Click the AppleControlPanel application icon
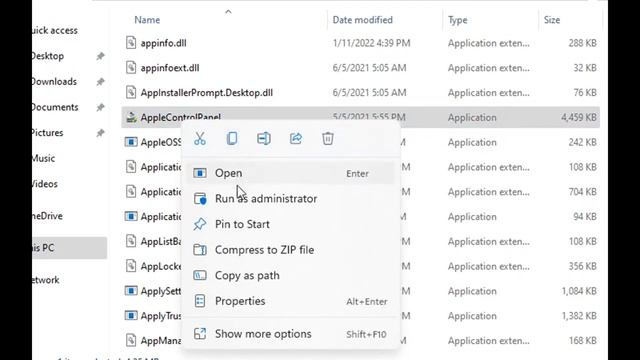The height and width of the screenshot is (360, 640). (x=131, y=118)
